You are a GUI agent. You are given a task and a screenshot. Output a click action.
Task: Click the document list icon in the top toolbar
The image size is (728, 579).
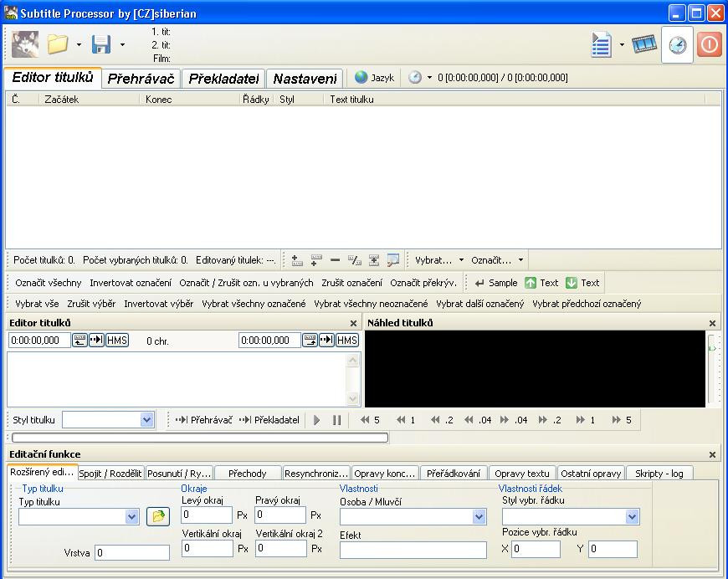[602, 44]
